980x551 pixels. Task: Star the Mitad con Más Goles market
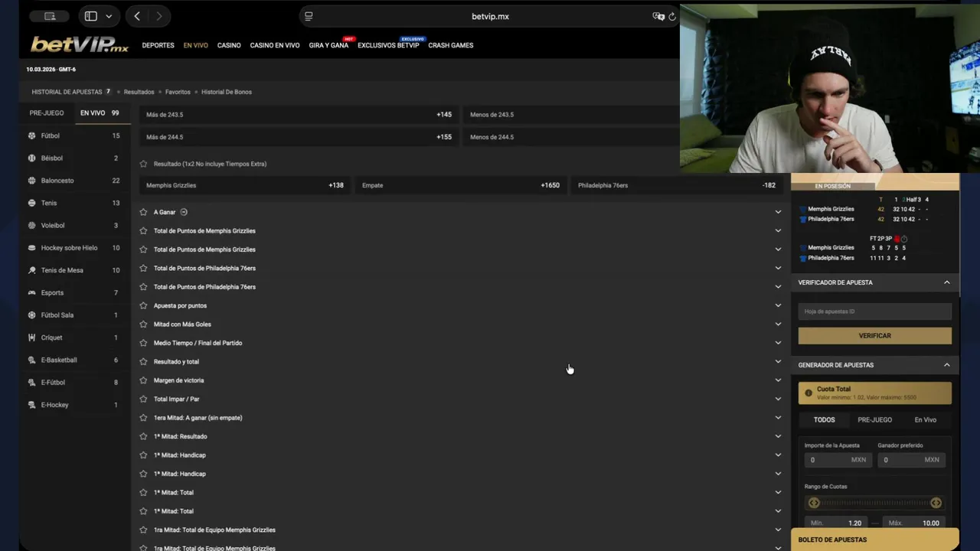click(x=143, y=324)
